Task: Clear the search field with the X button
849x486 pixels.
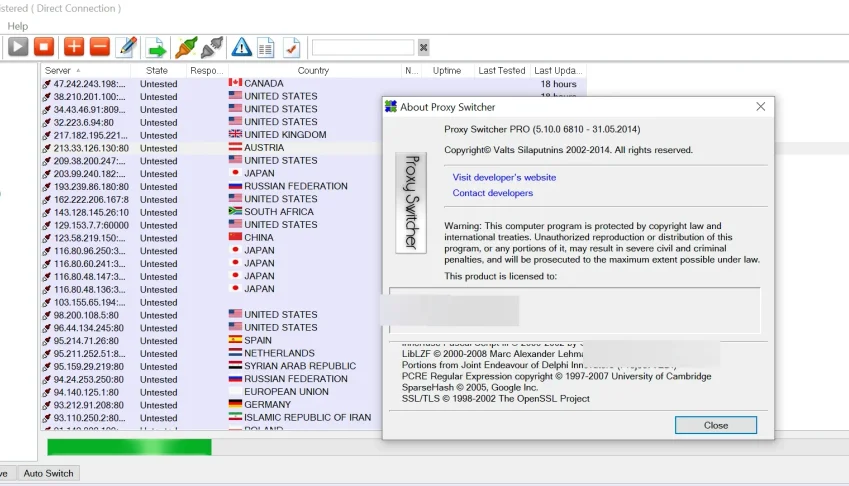Action: click(423, 48)
